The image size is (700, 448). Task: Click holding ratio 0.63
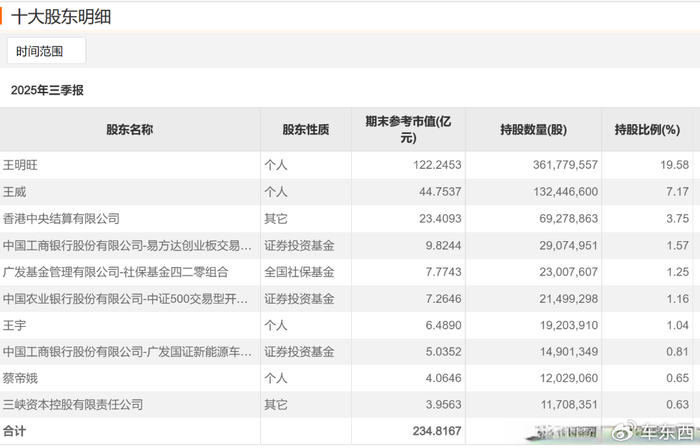[678, 405]
